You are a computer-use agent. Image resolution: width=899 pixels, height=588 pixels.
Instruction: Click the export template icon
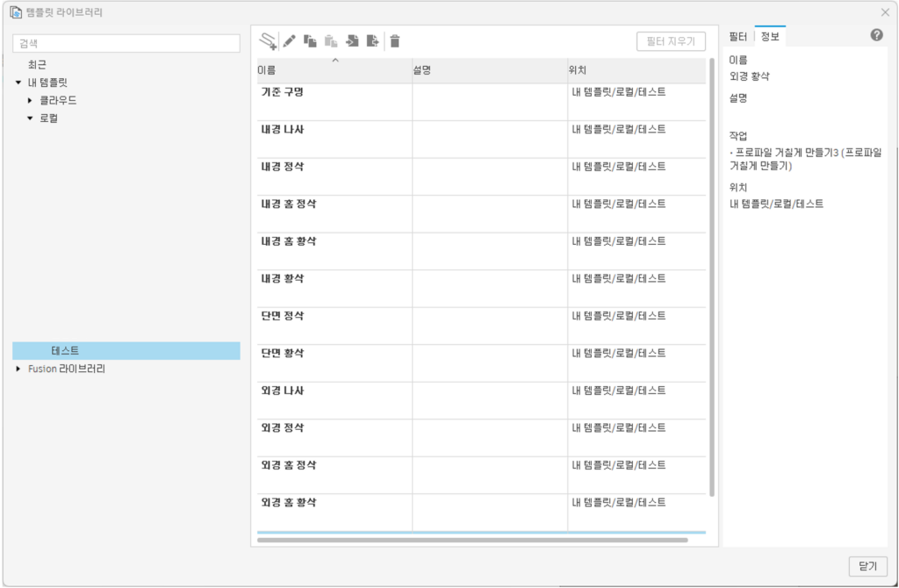pos(372,41)
